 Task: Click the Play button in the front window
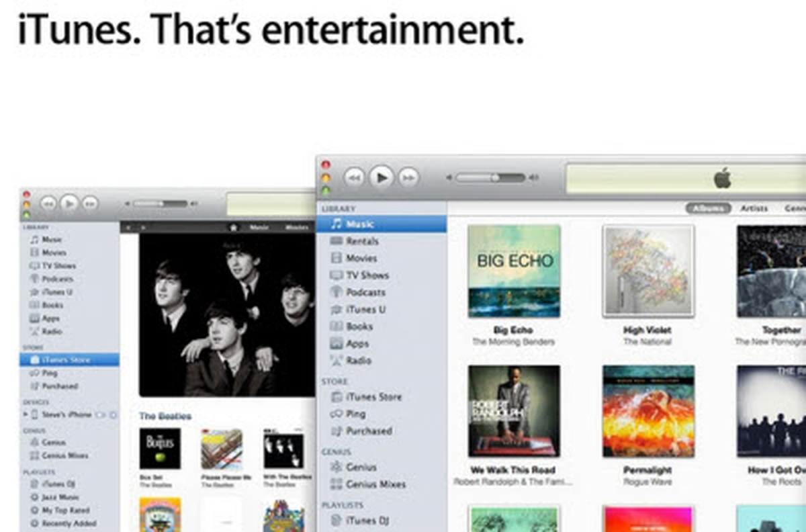[x=381, y=177]
